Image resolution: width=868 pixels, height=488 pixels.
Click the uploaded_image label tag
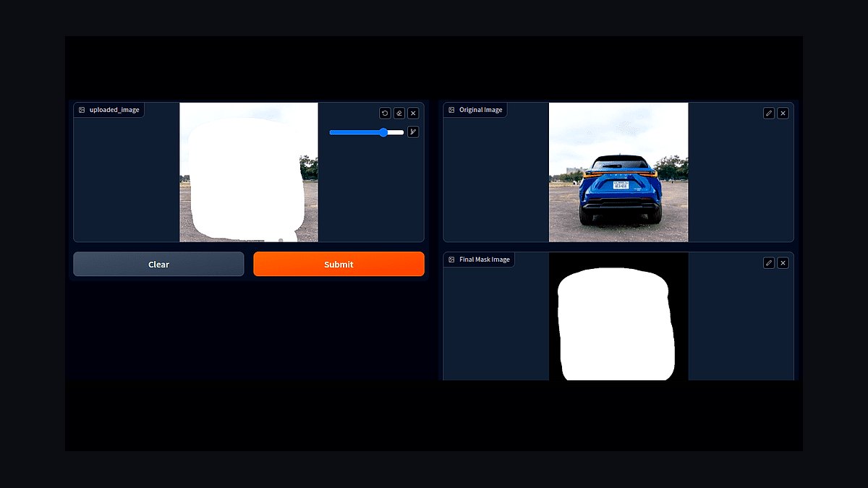pos(109,110)
